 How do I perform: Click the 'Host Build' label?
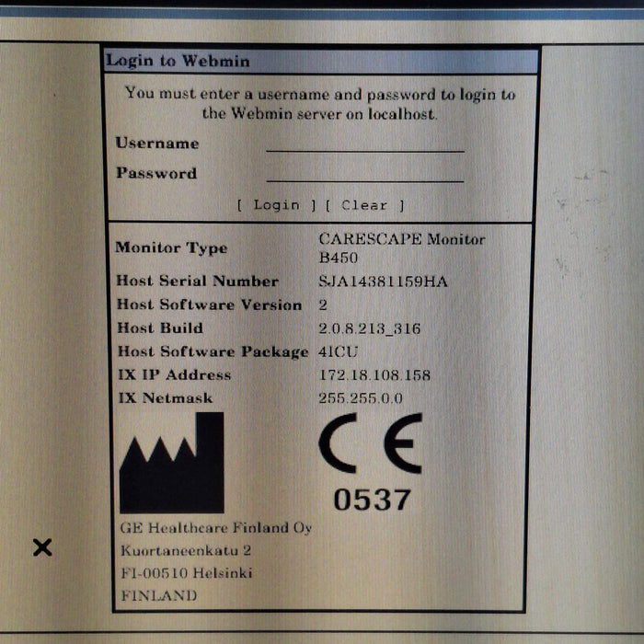coord(160,328)
